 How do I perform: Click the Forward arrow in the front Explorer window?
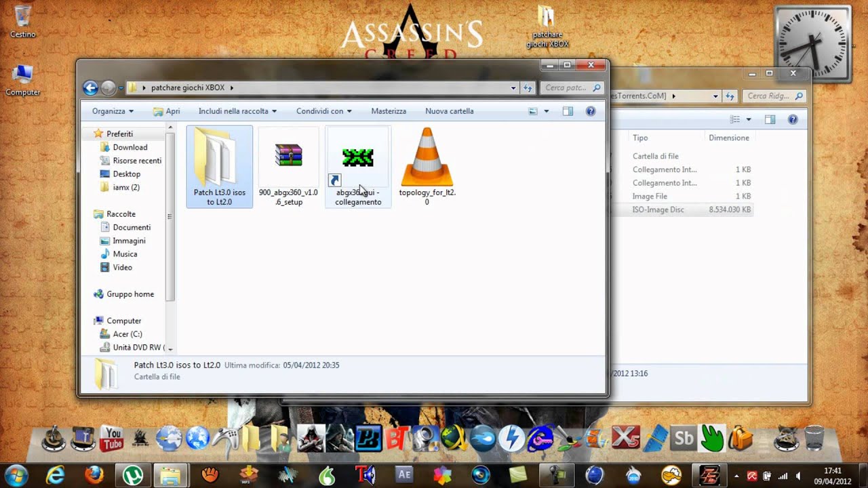click(108, 87)
